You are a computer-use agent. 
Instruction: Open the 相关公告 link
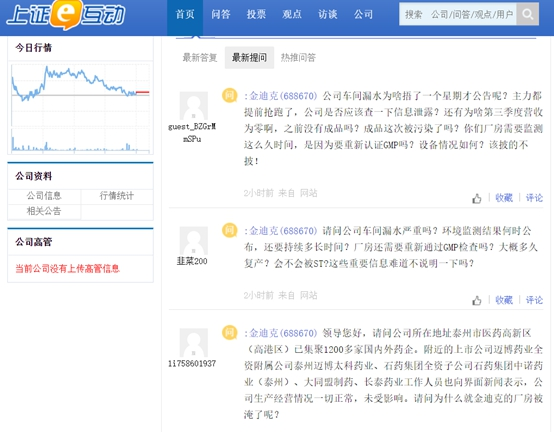click(44, 211)
